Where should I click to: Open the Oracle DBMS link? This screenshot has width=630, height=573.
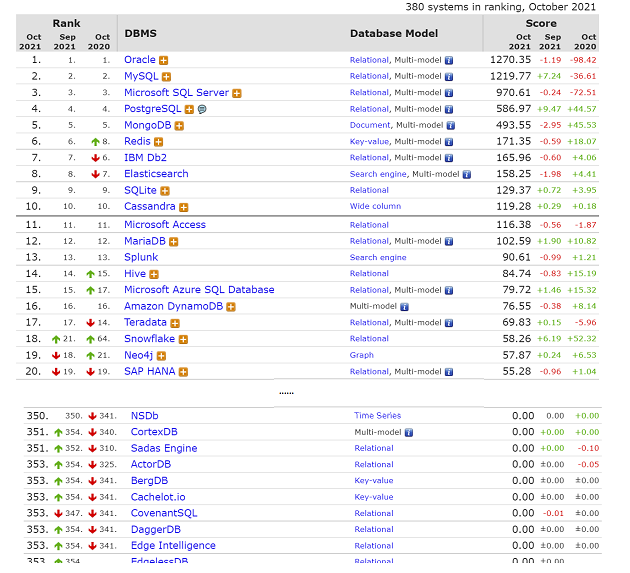tap(139, 60)
